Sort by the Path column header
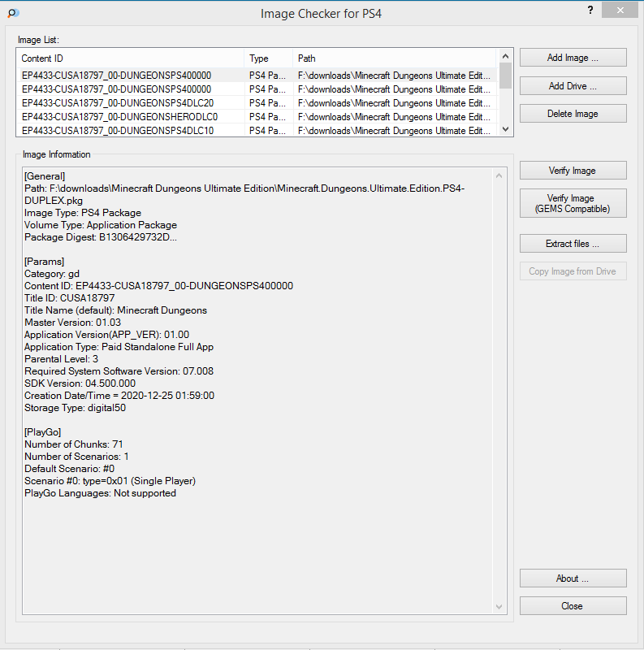The width and height of the screenshot is (644, 650). 394,58
